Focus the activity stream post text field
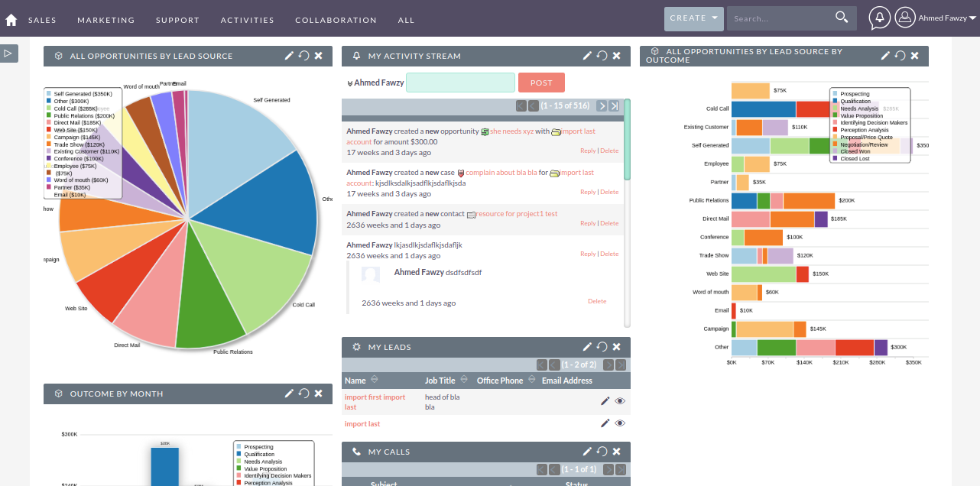The image size is (980, 486). click(x=460, y=83)
